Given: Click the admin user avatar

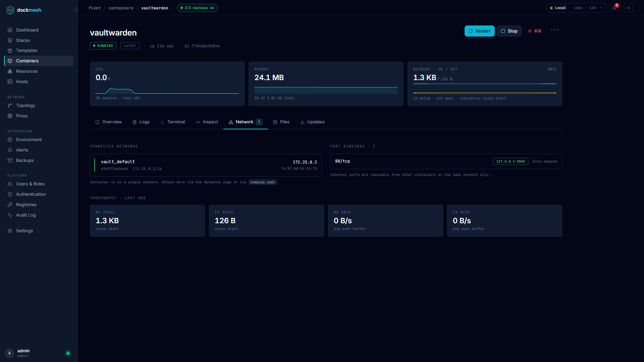Looking at the screenshot, I should coord(9,353).
